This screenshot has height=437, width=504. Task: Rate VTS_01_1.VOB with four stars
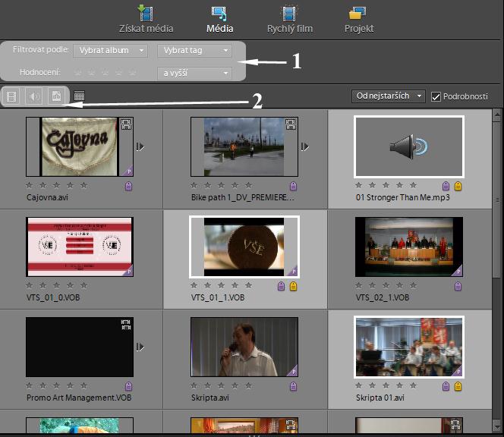pos(235,285)
